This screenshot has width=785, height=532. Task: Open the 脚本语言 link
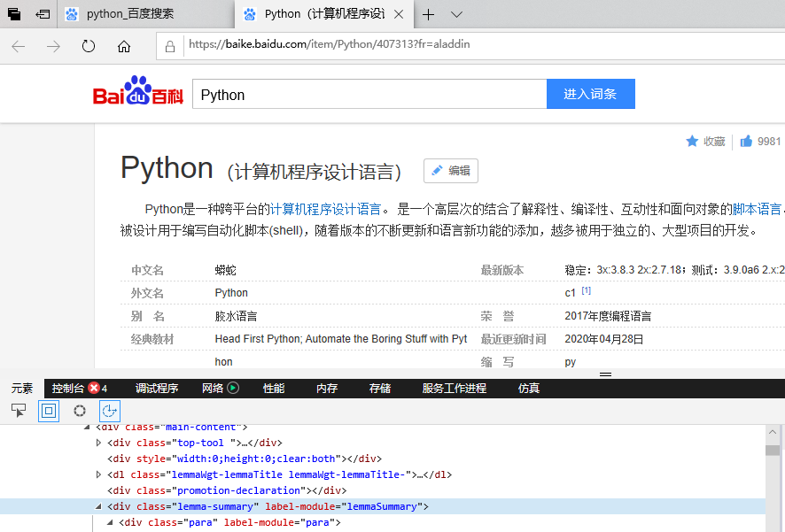(x=757, y=209)
